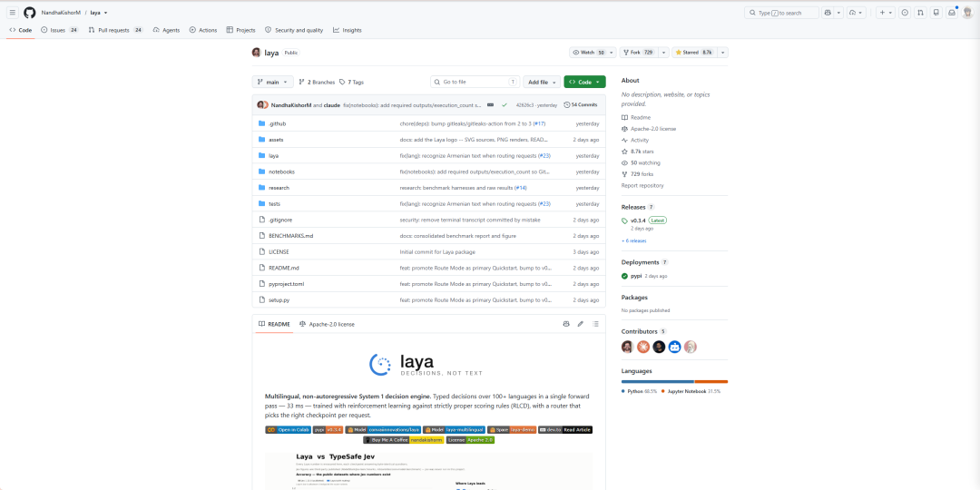Open the Add file dropdown

click(542, 82)
